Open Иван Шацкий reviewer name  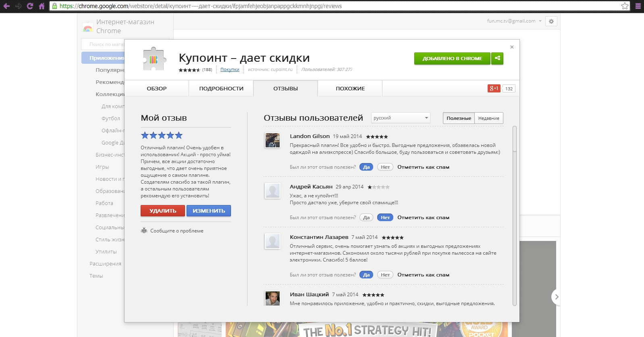(x=310, y=294)
